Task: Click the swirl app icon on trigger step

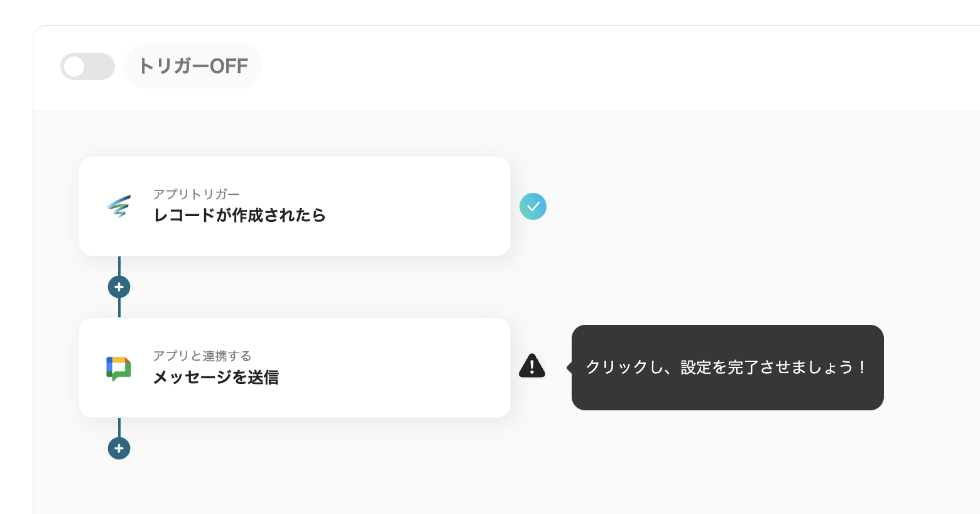Action: (119, 206)
